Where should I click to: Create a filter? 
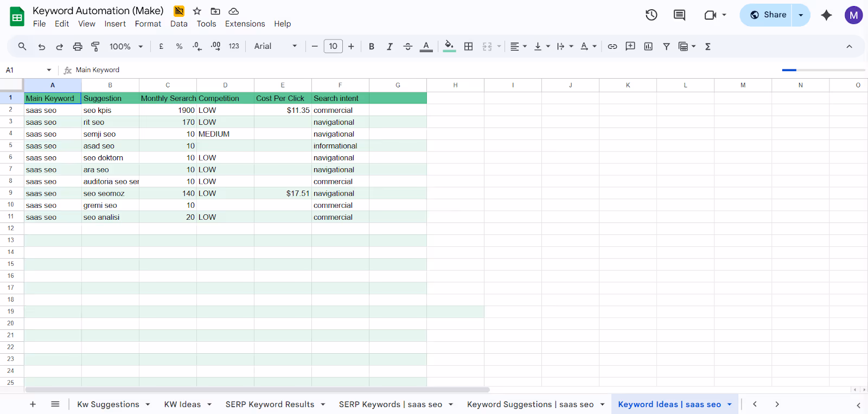pyautogui.click(x=666, y=47)
